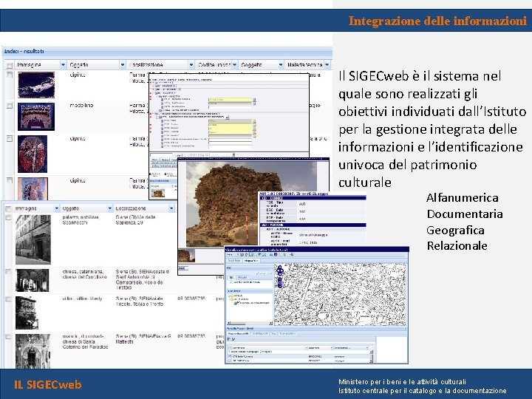
Task: Select the first tab in the map bottom panel
Action: coord(238,334)
